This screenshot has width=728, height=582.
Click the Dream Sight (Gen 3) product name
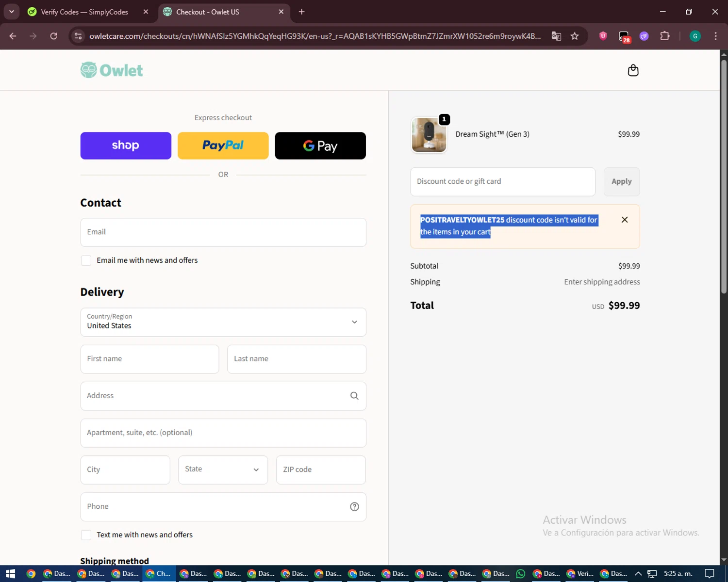tap(492, 134)
